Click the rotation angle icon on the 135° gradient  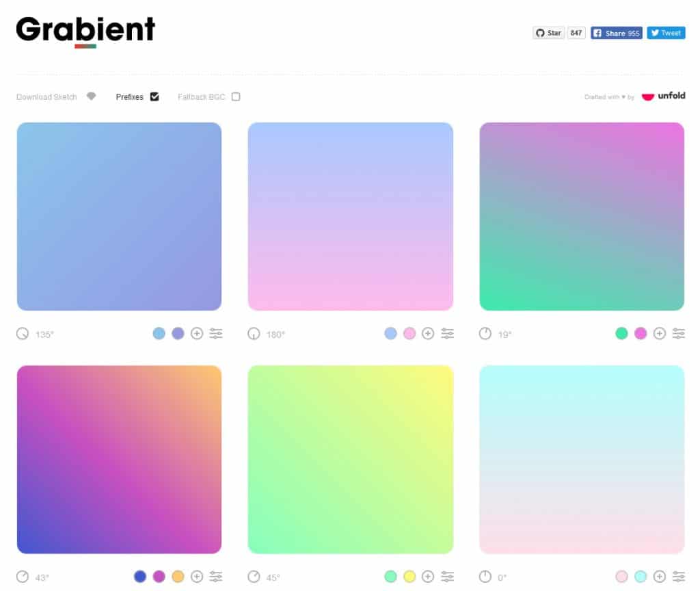(x=21, y=334)
